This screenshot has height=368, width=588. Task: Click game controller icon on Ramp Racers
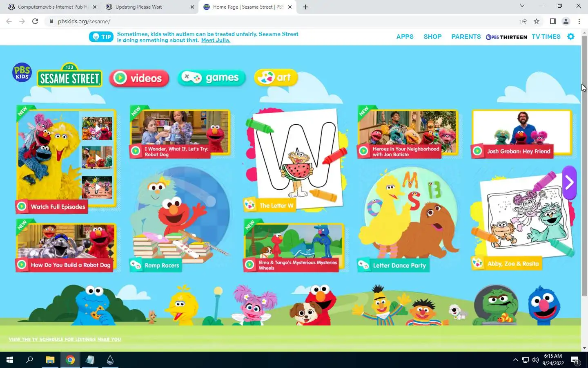click(136, 265)
